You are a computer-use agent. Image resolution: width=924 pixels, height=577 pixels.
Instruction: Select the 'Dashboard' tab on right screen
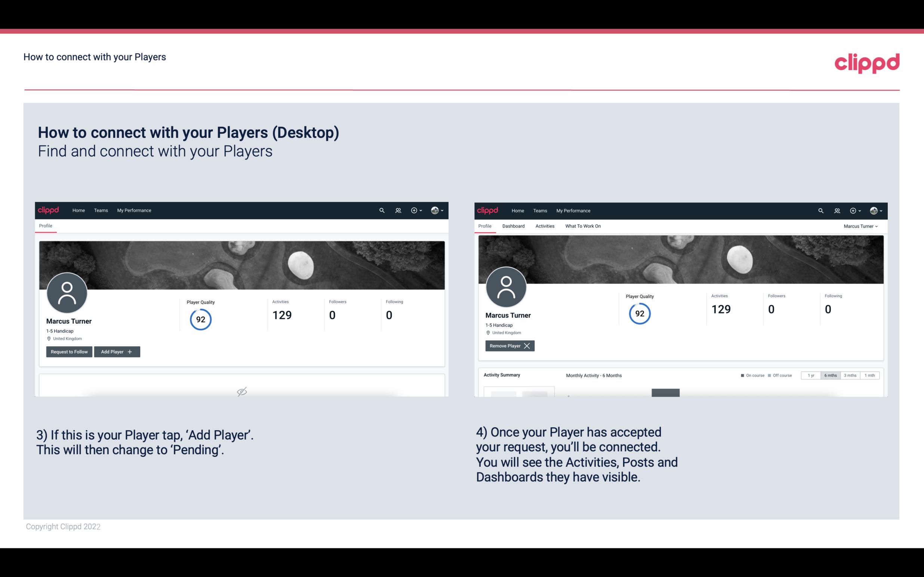click(x=514, y=226)
